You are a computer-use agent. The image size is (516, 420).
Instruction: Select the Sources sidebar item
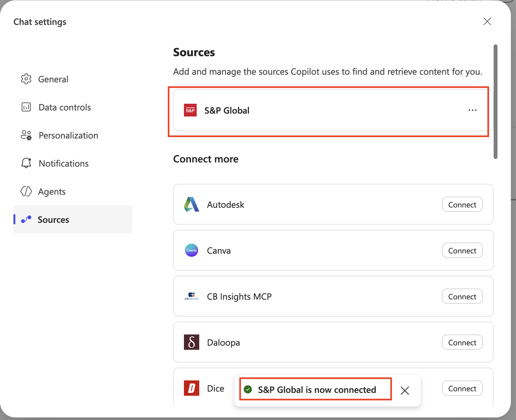pyautogui.click(x=73, y=219)
